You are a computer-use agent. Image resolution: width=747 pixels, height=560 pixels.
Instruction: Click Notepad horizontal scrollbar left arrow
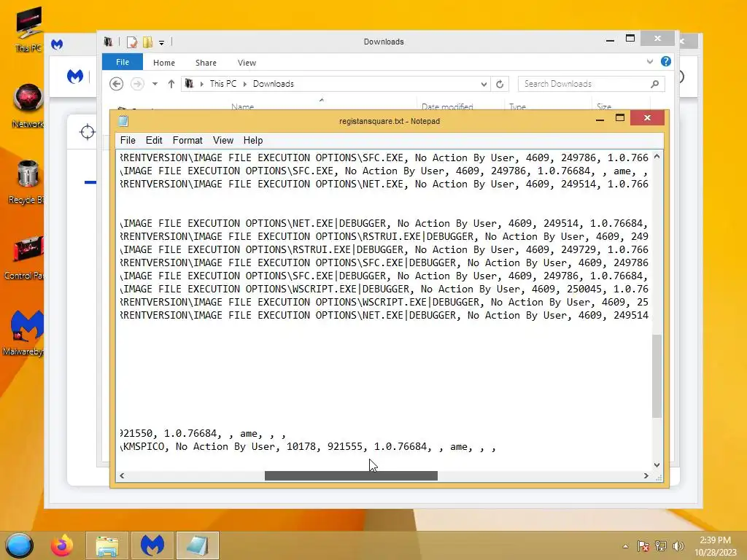tap(122, 475)
